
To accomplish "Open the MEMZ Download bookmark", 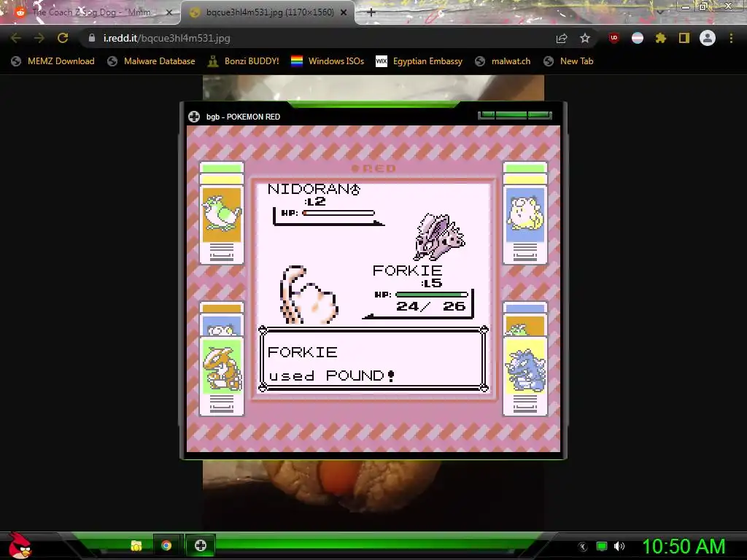I will click(53, 61).
